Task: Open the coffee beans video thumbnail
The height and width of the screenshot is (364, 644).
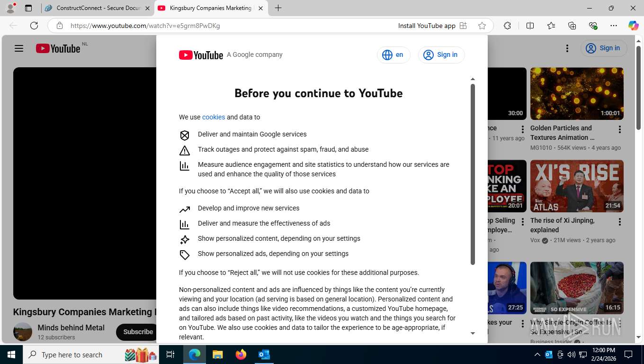Action: (577, 288)
